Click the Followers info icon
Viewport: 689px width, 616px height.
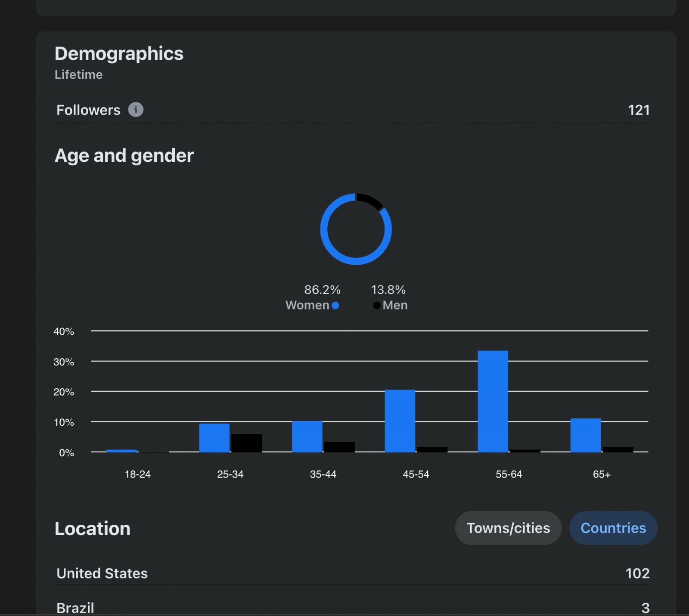tap(136, 110)
